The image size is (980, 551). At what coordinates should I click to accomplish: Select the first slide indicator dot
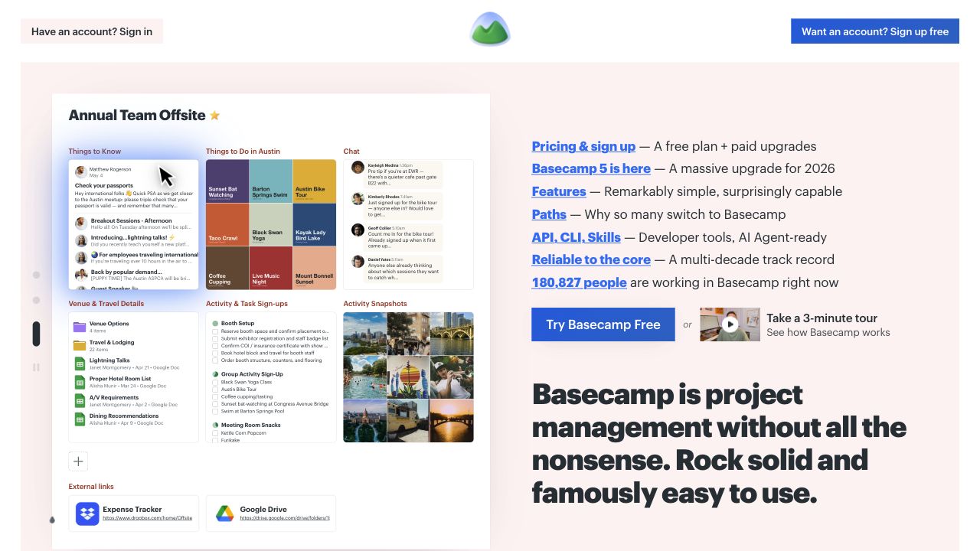(36, 275)
